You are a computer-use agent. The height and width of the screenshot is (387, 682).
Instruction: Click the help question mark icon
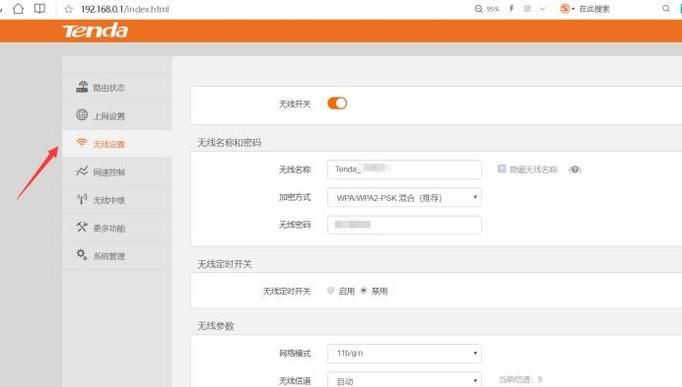click(575, 170)
